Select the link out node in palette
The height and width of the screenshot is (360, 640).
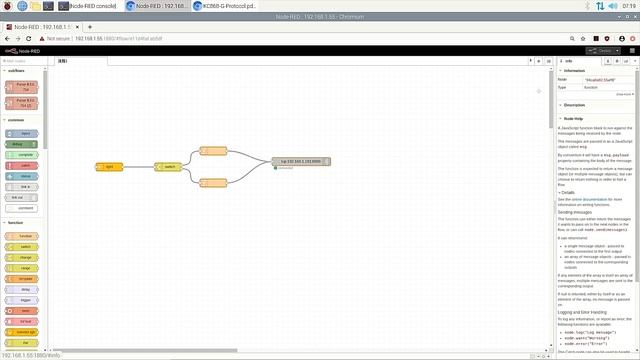(x=21, y=197)
